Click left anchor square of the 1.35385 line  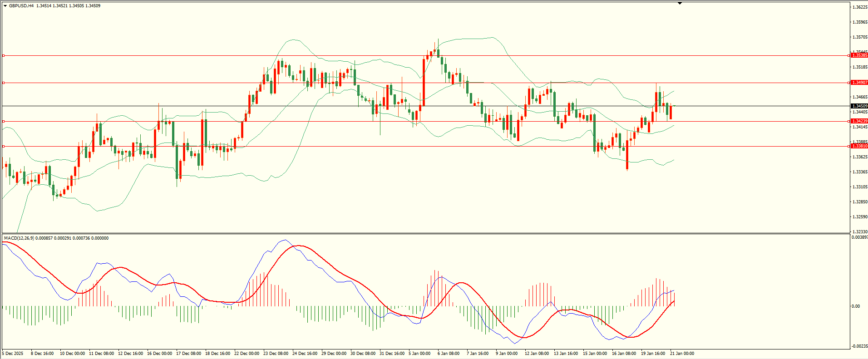tap(3, 55)
